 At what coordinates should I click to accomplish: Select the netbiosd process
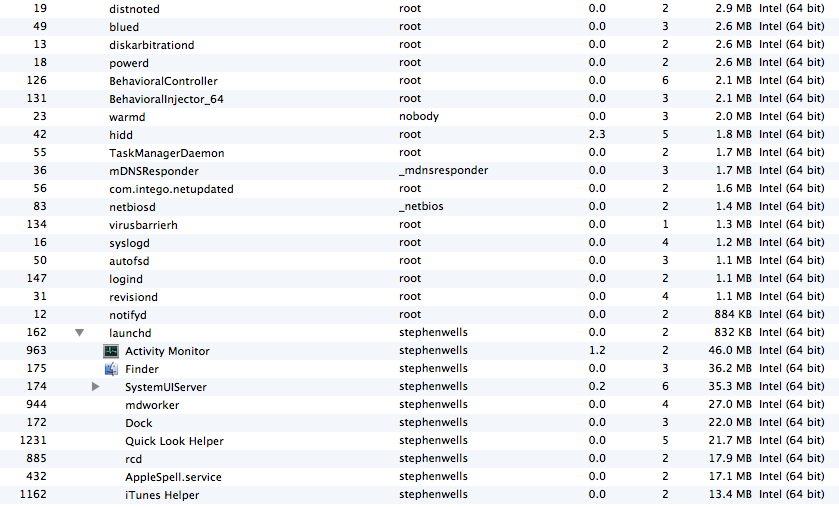click(x=420, y=207)
